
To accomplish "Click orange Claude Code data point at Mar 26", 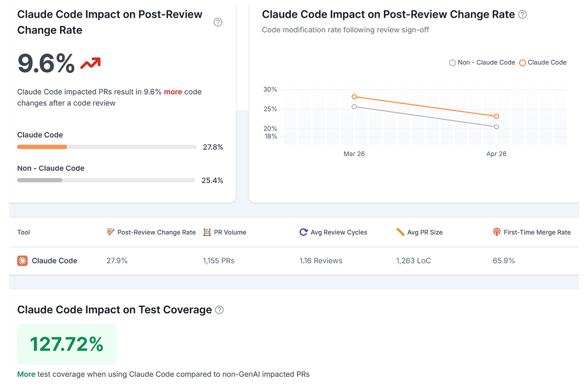I will (x=355, y=97).
